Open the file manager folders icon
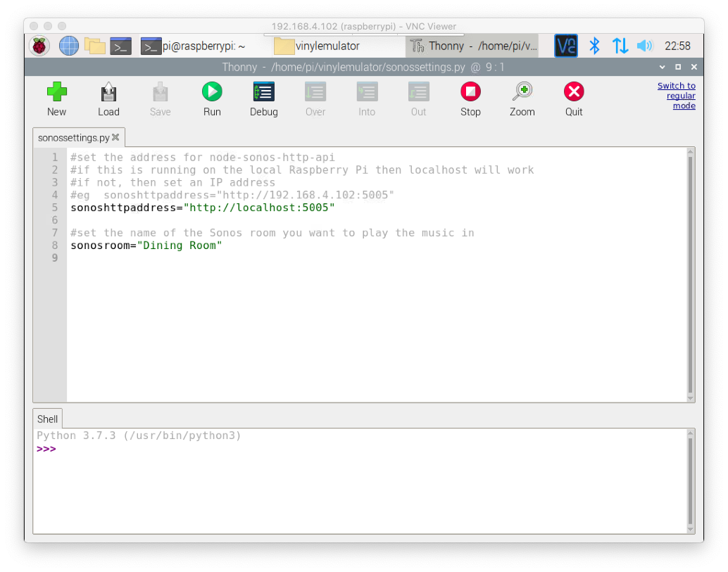The height and width of the screenshot is (572, 728). tap(95, 46)
